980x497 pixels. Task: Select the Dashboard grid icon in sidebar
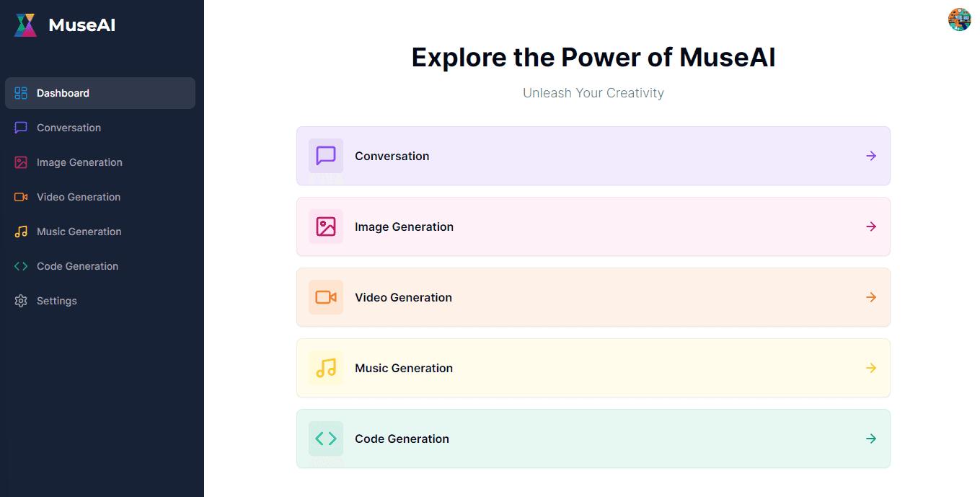click(x=21, y=93)
